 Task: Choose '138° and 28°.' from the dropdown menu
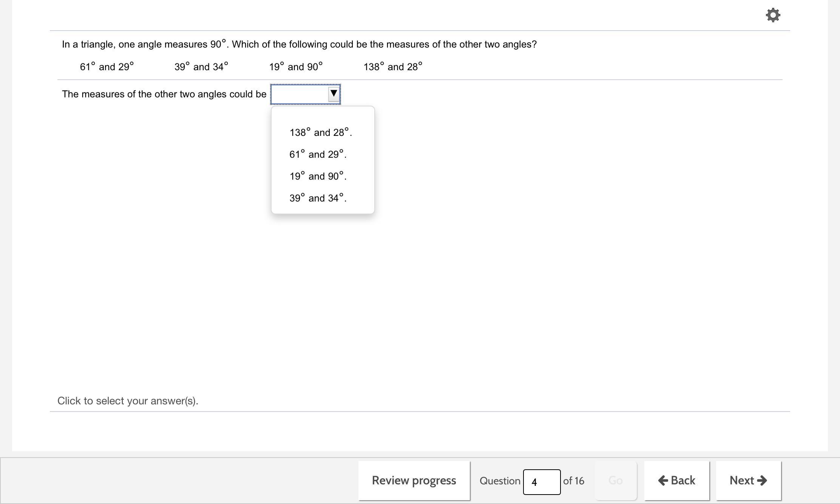tap(320, 133)
